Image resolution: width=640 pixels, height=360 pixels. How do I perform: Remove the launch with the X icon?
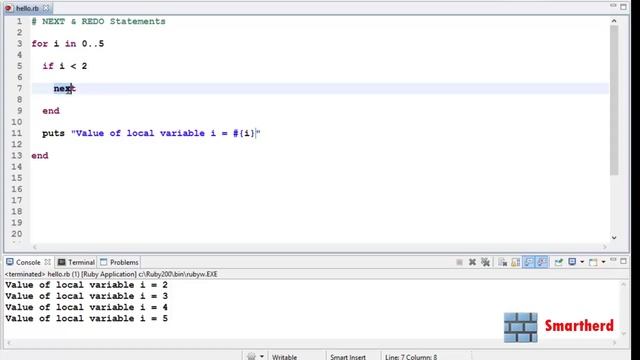(x=472, y=262)
